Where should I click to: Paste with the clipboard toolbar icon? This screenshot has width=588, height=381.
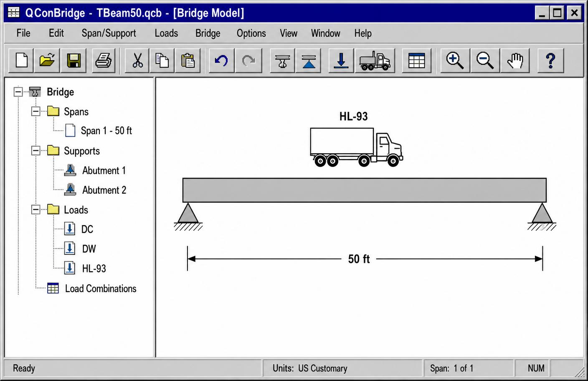pyautogui.click(x=188, y=61)
